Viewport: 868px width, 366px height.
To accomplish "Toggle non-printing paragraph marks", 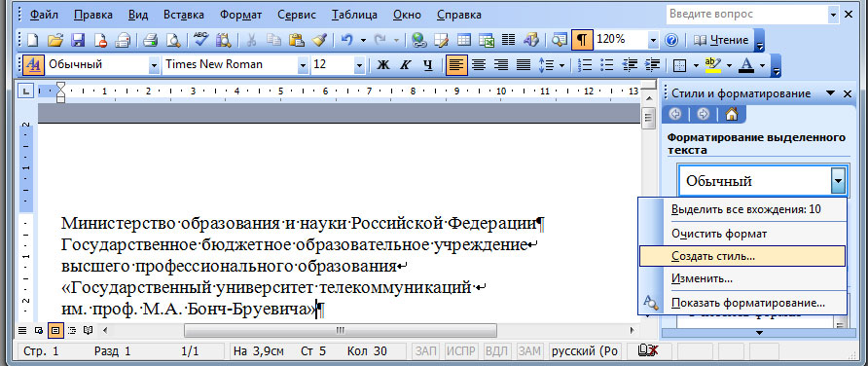I will (581, 40).
